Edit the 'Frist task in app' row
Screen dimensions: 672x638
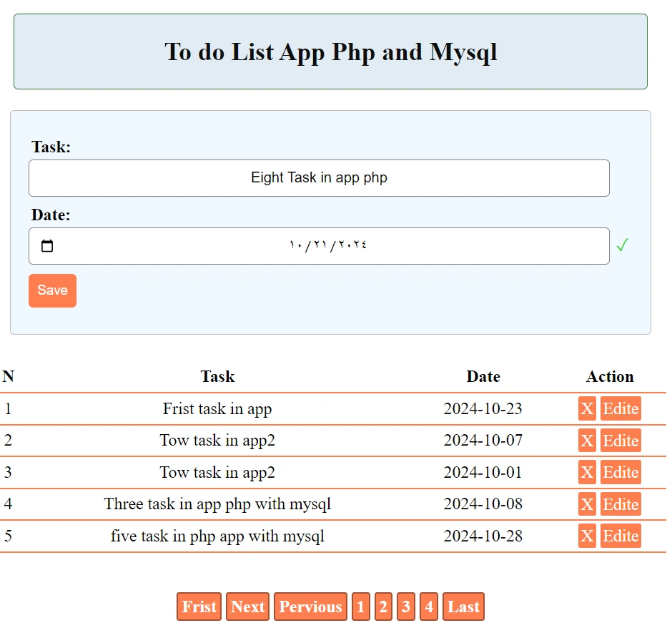click(x=621, y=408)
